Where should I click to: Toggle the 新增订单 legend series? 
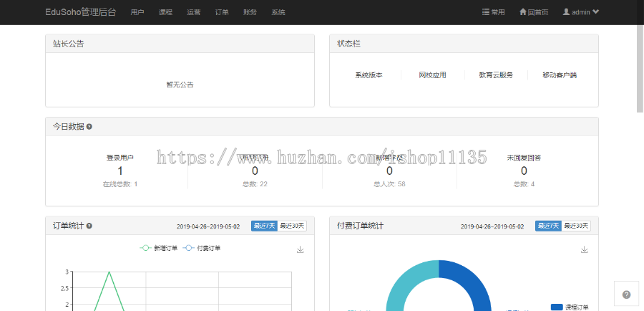[159, 248]
